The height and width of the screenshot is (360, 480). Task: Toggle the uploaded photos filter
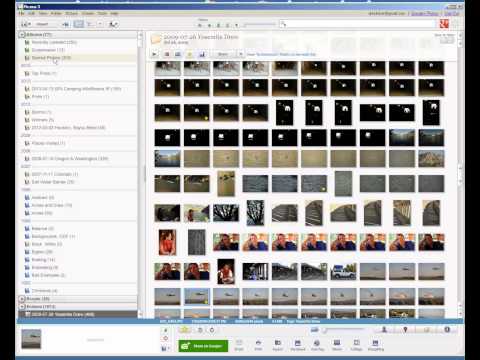(x=209, y=25)
